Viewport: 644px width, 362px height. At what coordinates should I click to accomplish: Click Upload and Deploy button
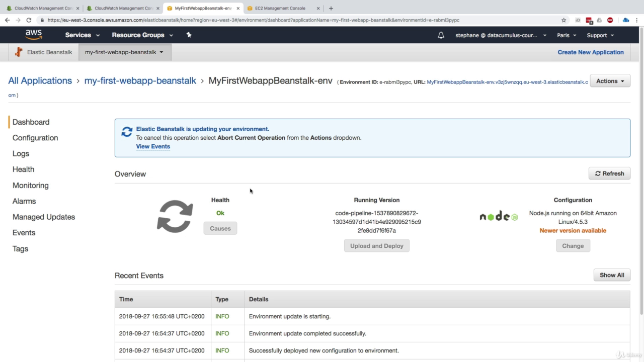point(377,246)
